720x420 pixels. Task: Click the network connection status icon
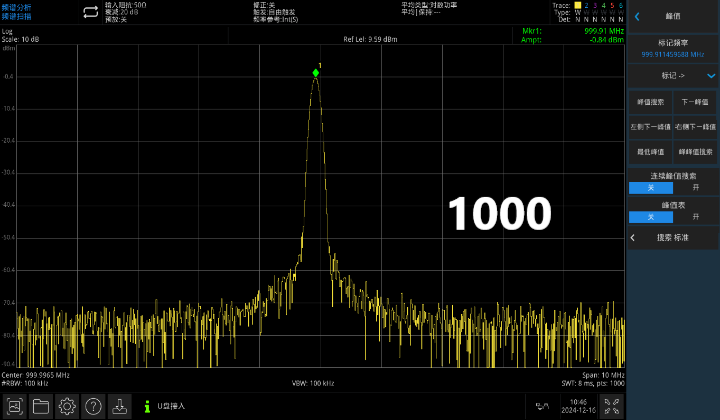tap(543, 406)
